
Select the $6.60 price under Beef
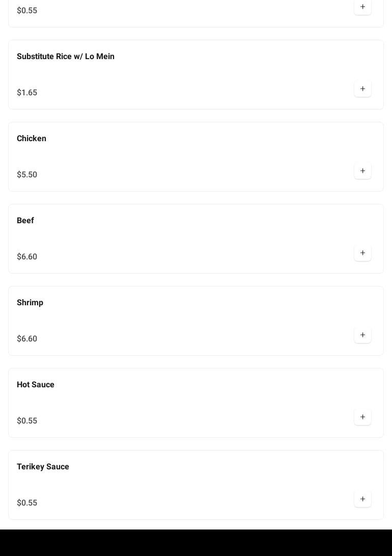tap(27, 257)
